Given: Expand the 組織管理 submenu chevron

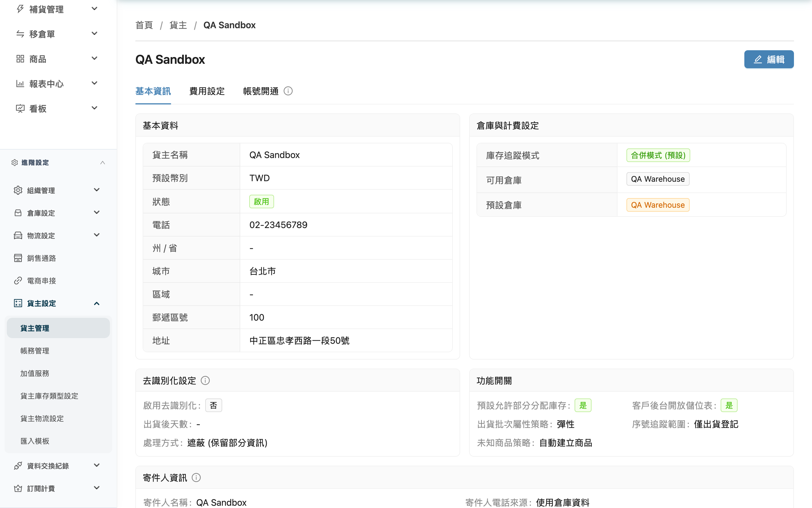Looking at the screenshot, I should (x=97, y=190).
